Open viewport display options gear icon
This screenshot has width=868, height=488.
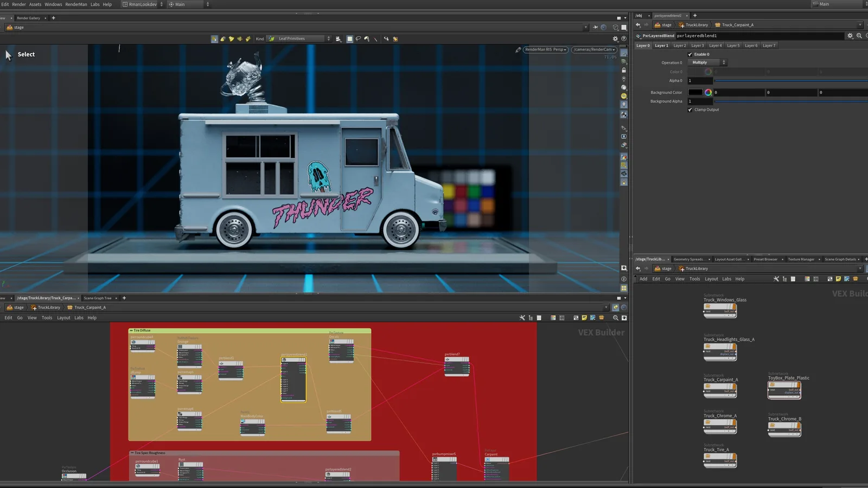(x=615, y=39)
